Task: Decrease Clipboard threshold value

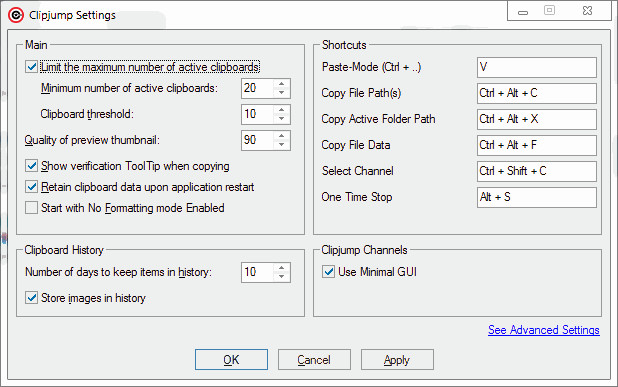Action: [281, 119]
